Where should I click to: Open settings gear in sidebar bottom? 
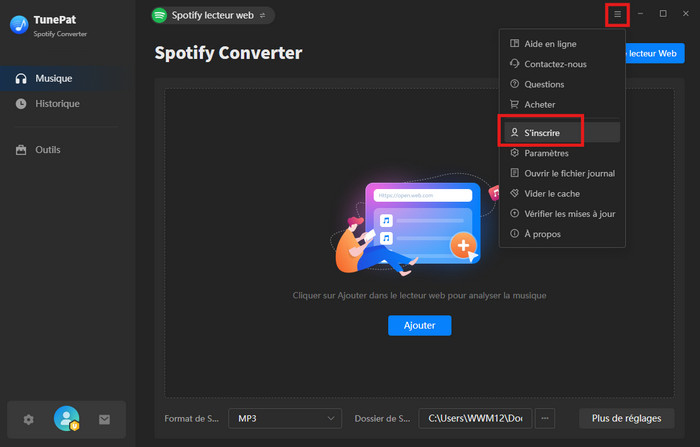click(29, 419)
